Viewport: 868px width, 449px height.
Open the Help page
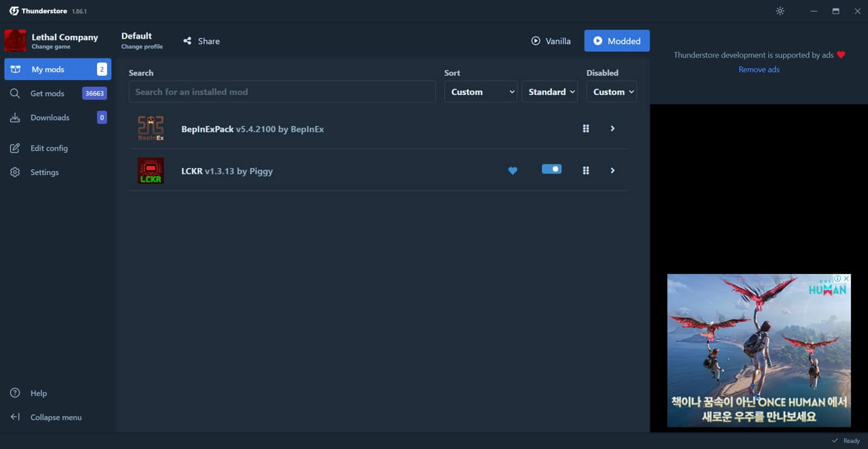click(x=58, y=393)
